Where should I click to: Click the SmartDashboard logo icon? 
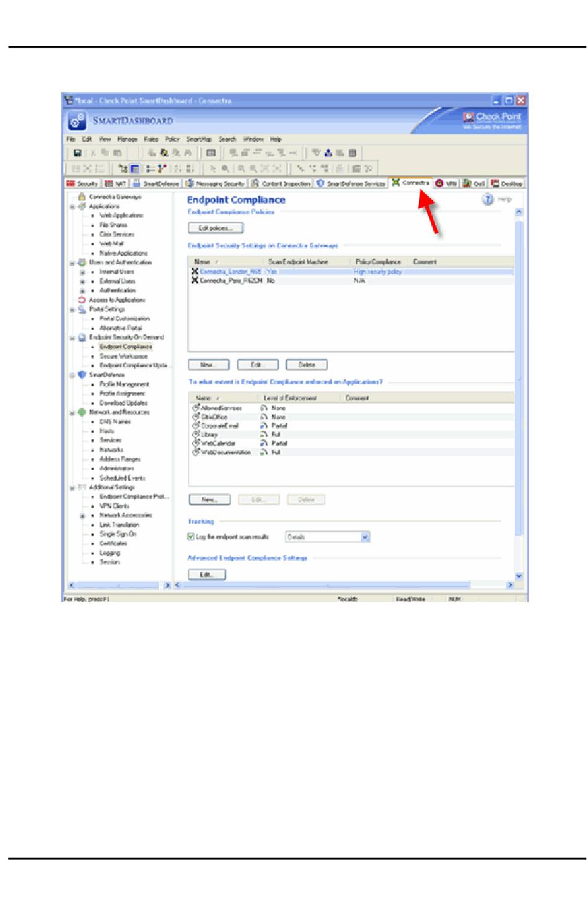pos(77,121)
